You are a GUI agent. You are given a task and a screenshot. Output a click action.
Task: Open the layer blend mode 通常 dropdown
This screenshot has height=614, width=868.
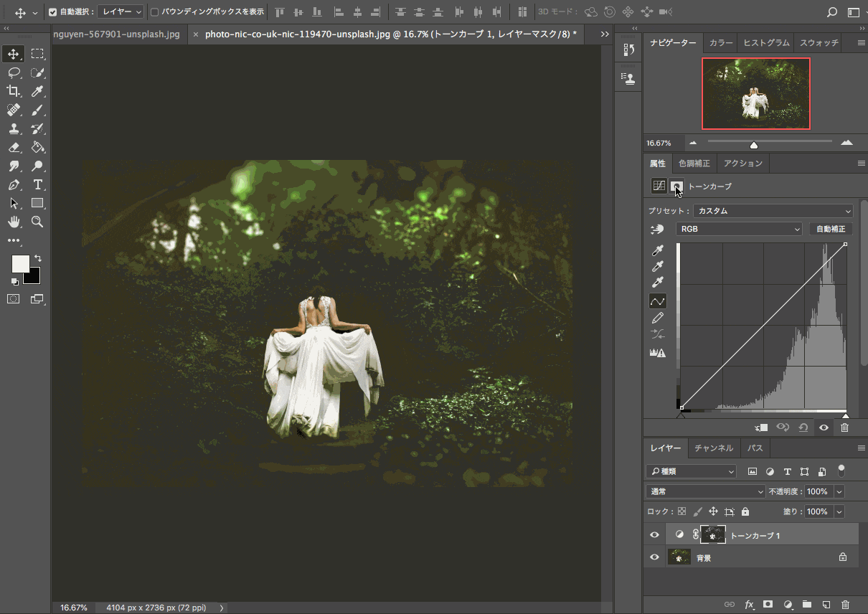[706, 491]
